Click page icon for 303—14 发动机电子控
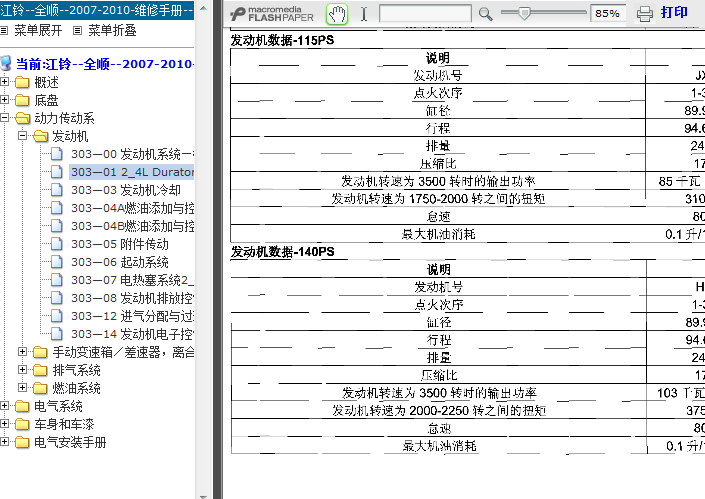 point(57,334)
